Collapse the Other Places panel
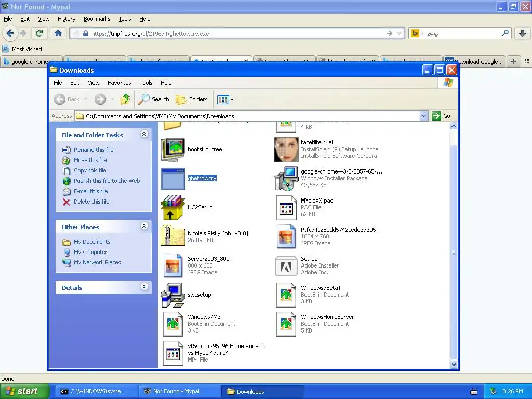Image resolution: width=532 pixels, height=399 pixels. 144,226
